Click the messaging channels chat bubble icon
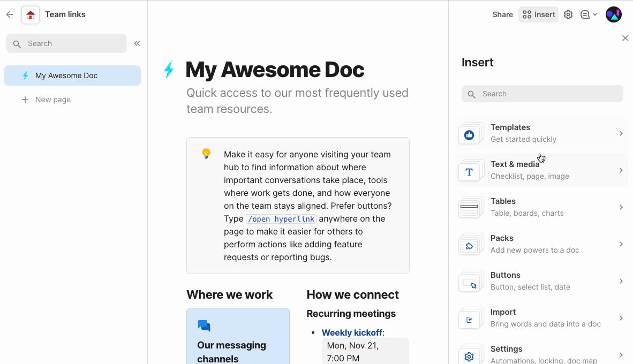 click(204, 325)
